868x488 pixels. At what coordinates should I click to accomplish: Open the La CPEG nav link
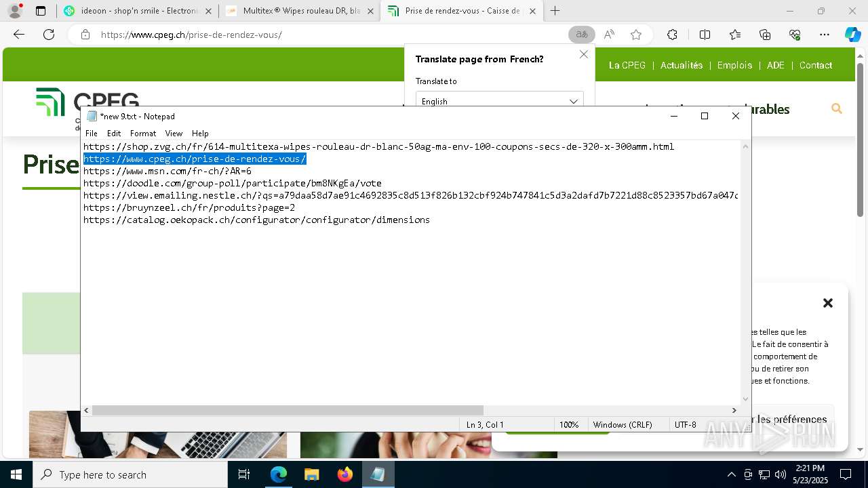pyautogui.click(x=627, y=65)
